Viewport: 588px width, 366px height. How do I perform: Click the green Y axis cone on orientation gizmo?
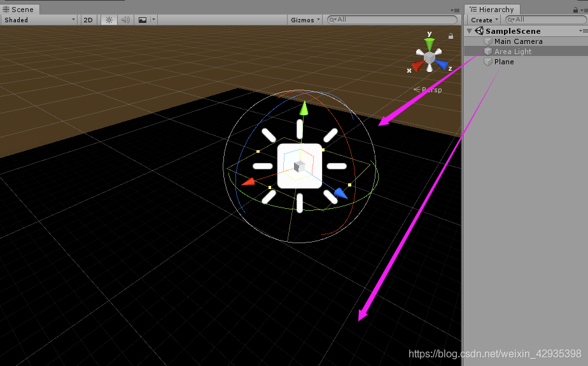click(430, 43)
